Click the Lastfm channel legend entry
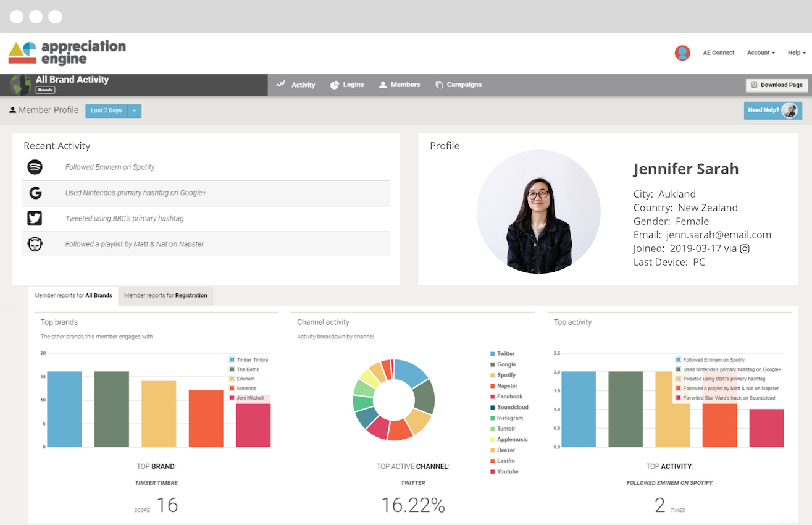The image size is (812, 525). pyautogui.click(x=503, y=461)
